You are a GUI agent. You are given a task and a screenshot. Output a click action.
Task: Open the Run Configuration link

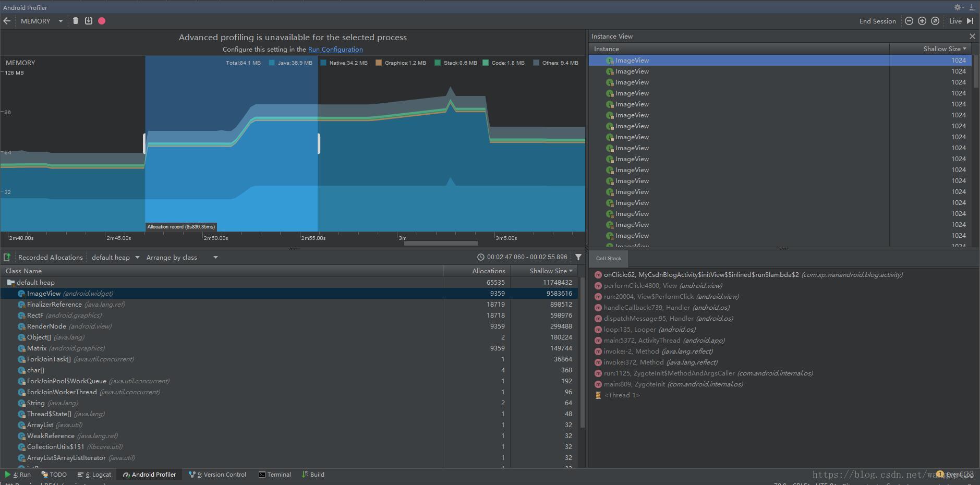coord(335,49)
